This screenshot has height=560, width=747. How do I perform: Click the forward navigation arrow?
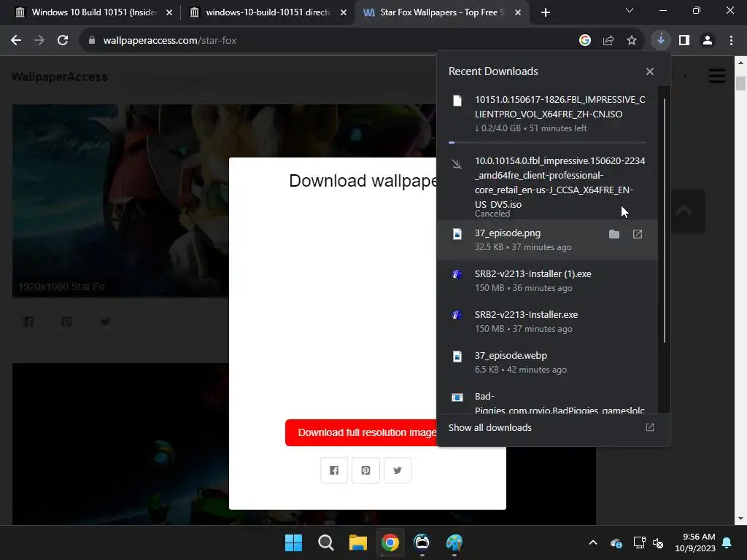[x=39, y=41]
